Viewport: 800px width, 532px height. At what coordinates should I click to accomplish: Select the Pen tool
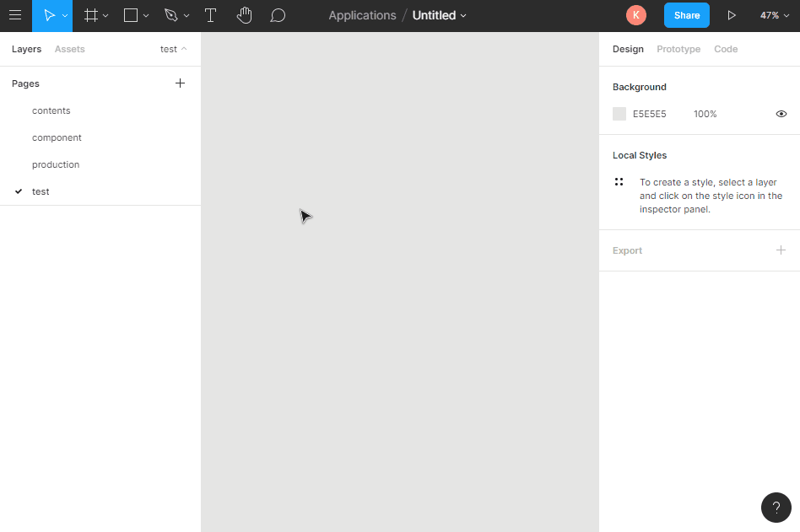click(171, 15)
